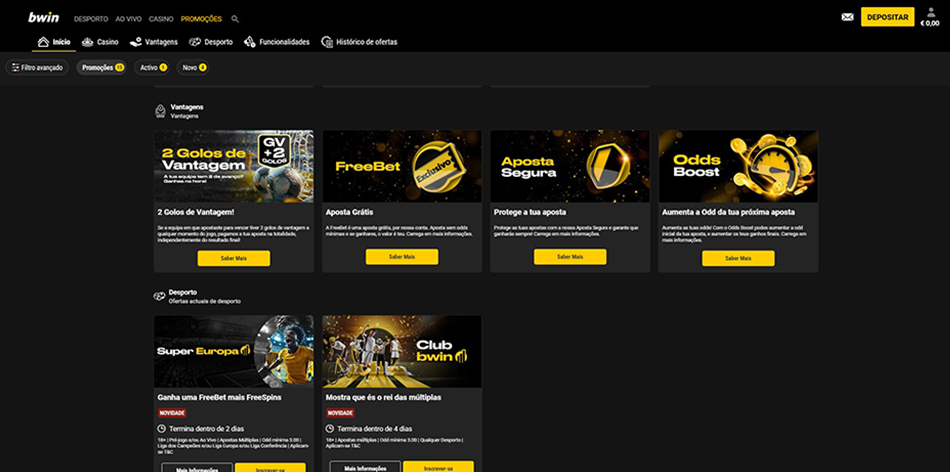
Task: Click Inscrever-se on Club bwin card
Action: [x=439, y=468]
